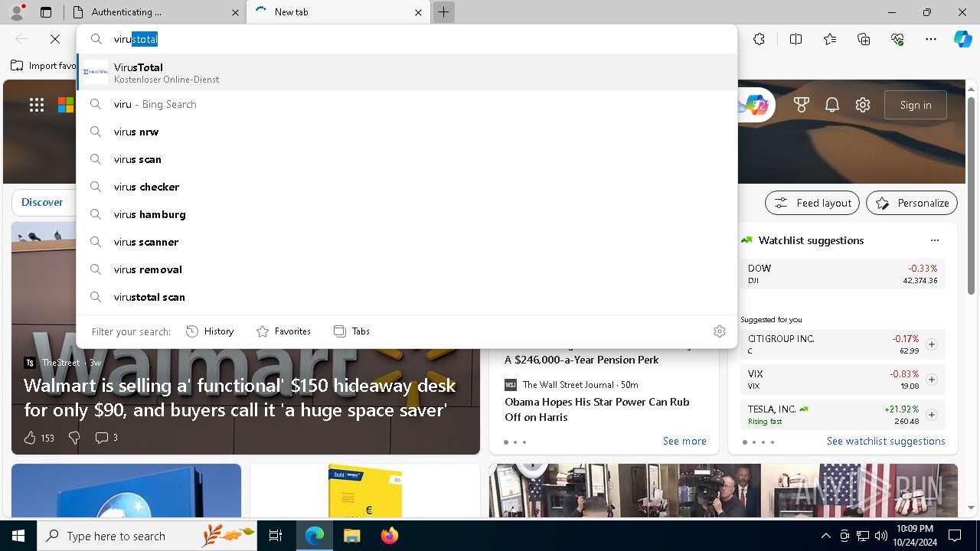This screenshot has height=551, width=980.
Task: Open Import favorites bookmark bar item
Action: [44, 66]
